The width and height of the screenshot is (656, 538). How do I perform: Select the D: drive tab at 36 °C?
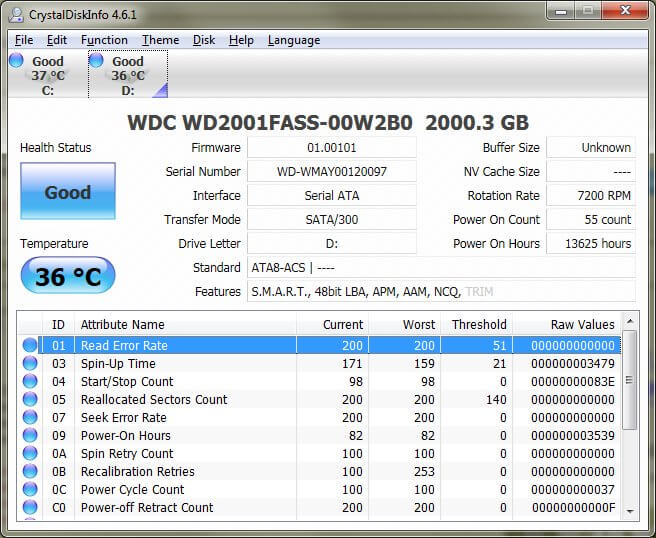coord(127,75)
